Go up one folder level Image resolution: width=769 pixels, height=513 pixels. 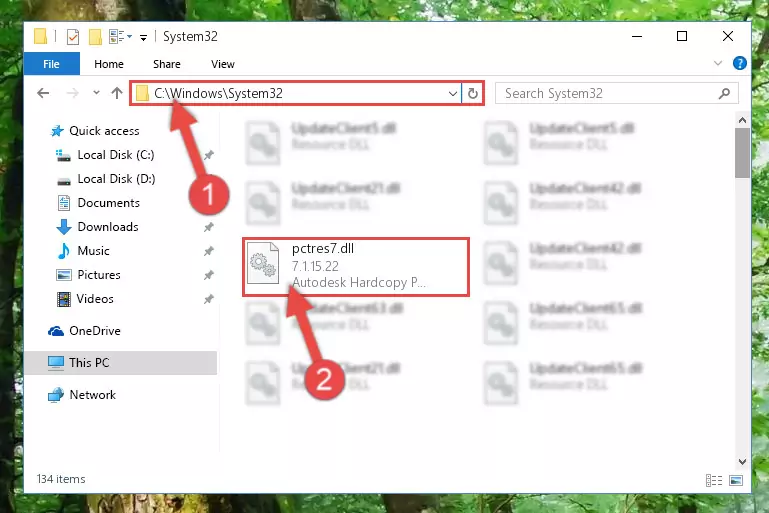point(117,93)
